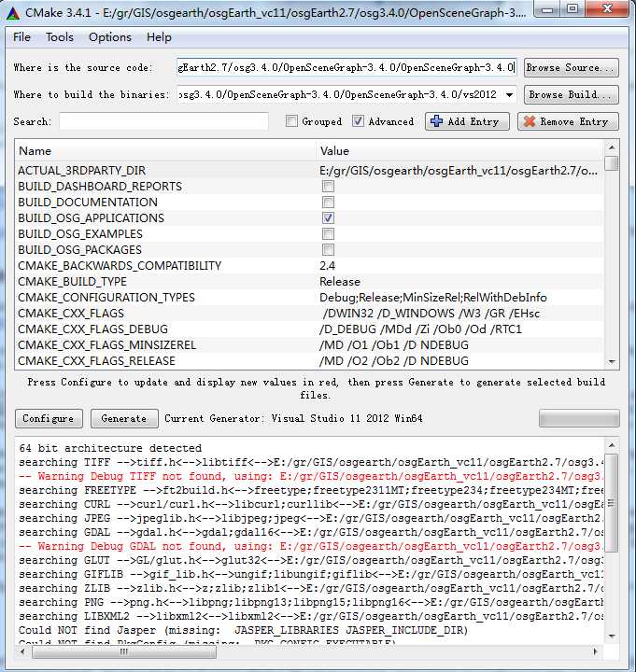Select CMAKE_CONFIGURATION_TYPES entry name
Image resolution: width=636 pixels, height=672 pixels.
(x=106, y=298)
